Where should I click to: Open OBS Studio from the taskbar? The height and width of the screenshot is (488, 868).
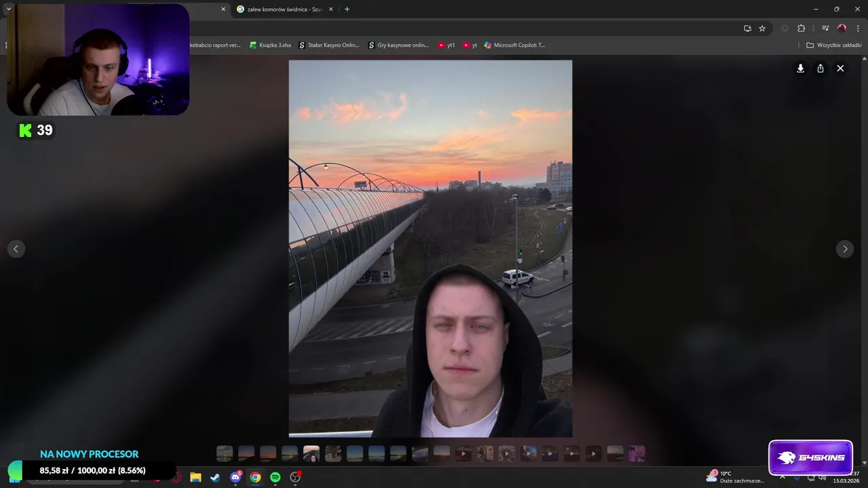pyautogui.click(x=295, y=477)
